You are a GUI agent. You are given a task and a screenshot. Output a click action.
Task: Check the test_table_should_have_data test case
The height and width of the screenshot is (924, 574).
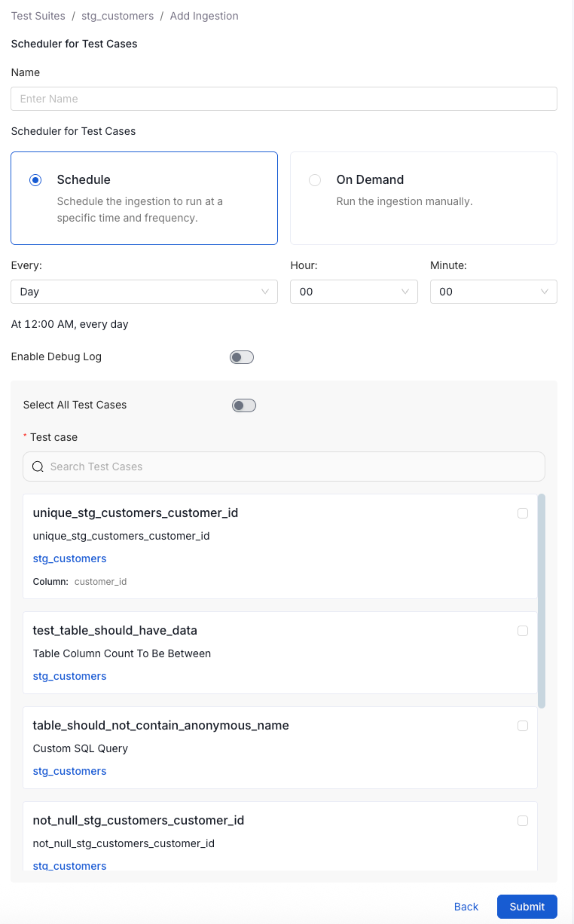pyautogui.click(x=523, y=630)
